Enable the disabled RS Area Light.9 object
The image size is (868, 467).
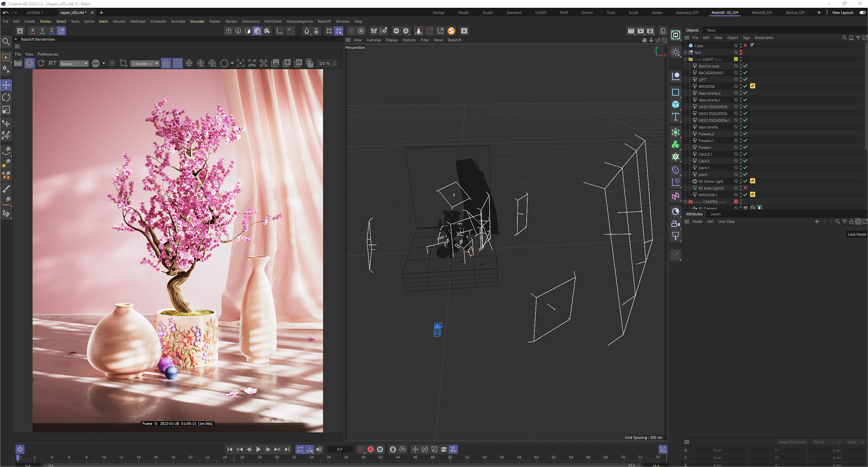click(745, 188)
